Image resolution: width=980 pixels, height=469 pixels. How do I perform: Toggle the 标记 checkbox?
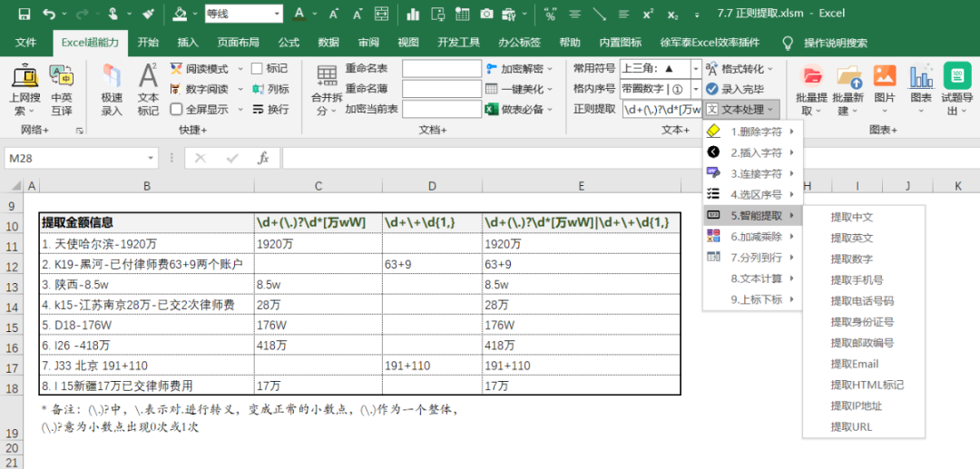pyautogui.click(x=257, y=69)
